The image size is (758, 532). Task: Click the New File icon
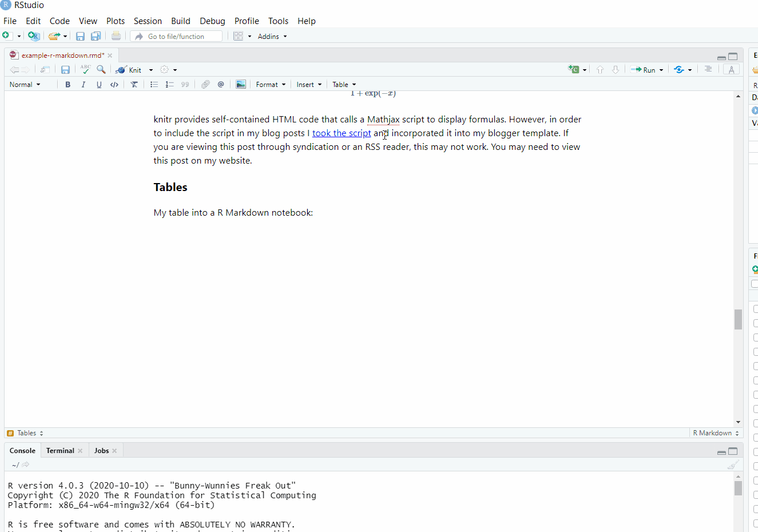tap(6, 36)
